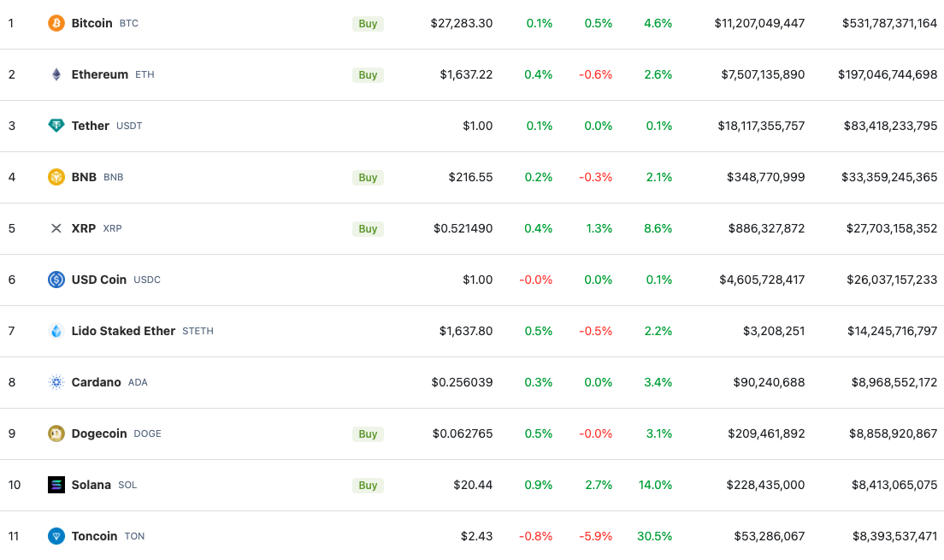This screenshot has width=944, height=560.
Task: Open the Toncoin name link
Action: tap(95, 536)
